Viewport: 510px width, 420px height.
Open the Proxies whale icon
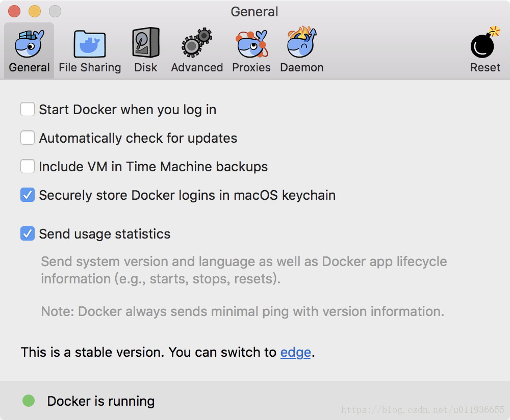251,44
